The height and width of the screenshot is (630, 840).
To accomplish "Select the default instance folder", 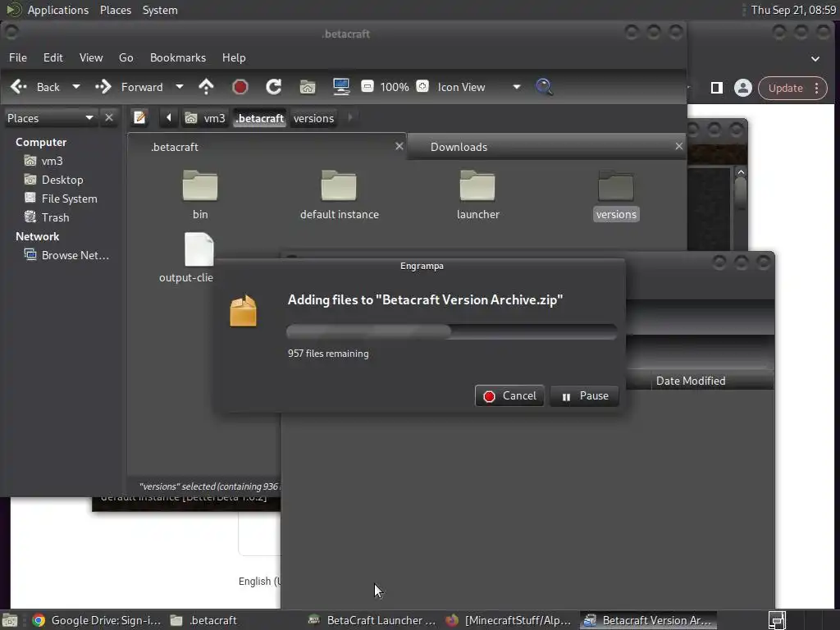I will coord(339,194).
